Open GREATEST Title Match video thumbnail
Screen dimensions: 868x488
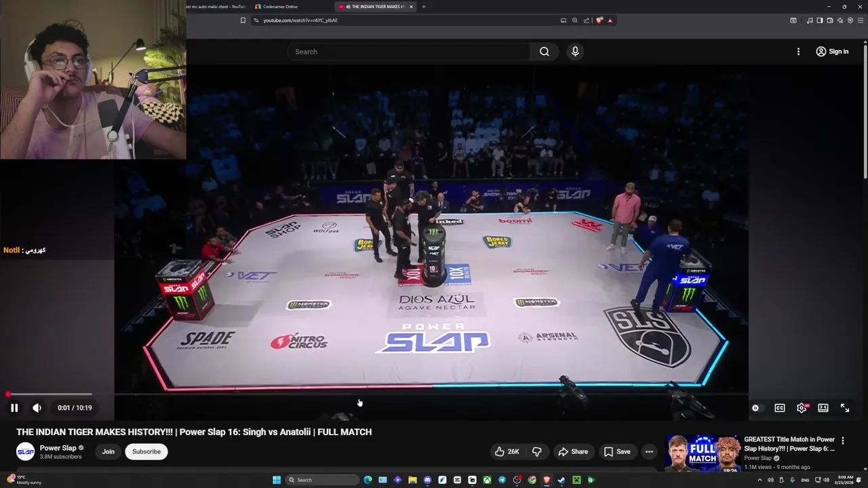[x=703, y=453]
